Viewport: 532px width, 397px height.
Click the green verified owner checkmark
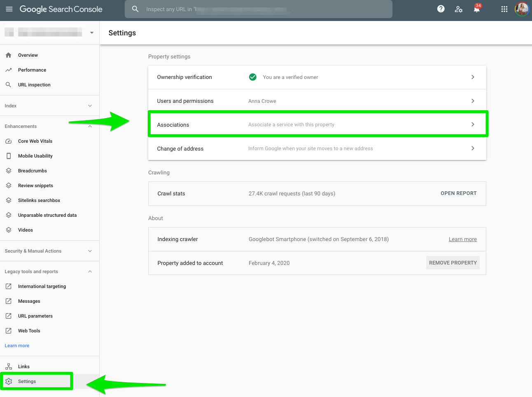(253, 77)
